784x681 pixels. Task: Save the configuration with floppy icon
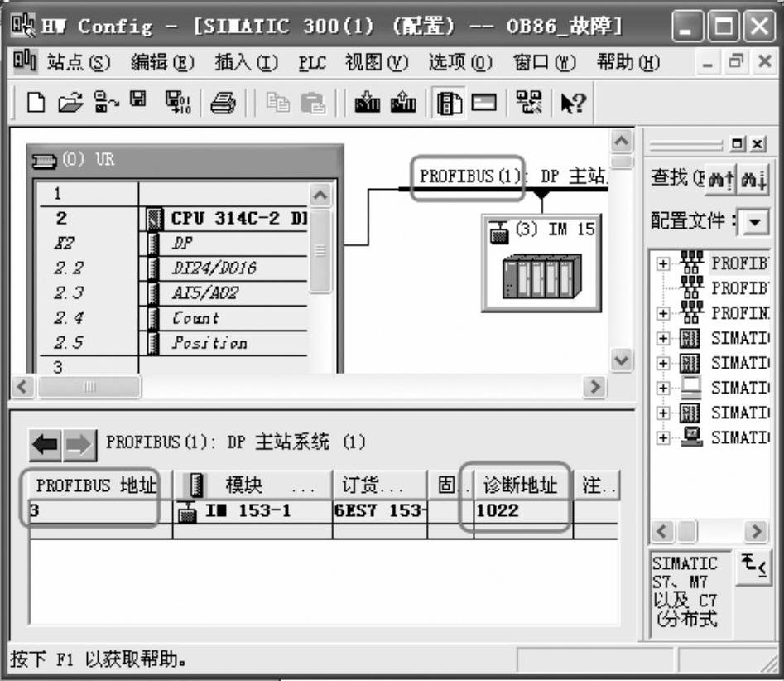[x=138, y=100]
